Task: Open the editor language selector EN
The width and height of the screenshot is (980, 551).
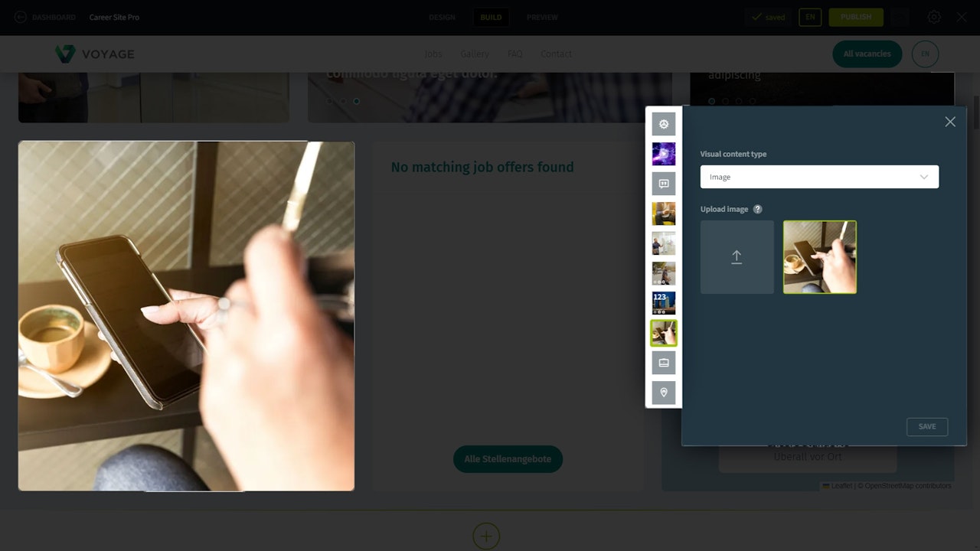Action: coord(810,17)
